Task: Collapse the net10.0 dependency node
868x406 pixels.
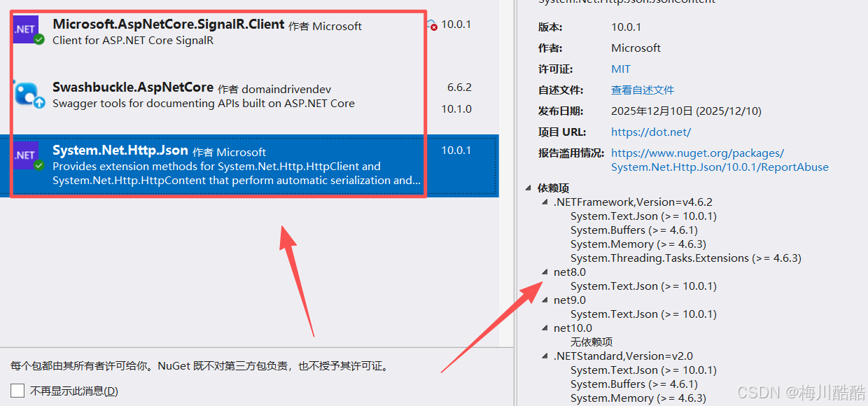Action: [545, 328]
